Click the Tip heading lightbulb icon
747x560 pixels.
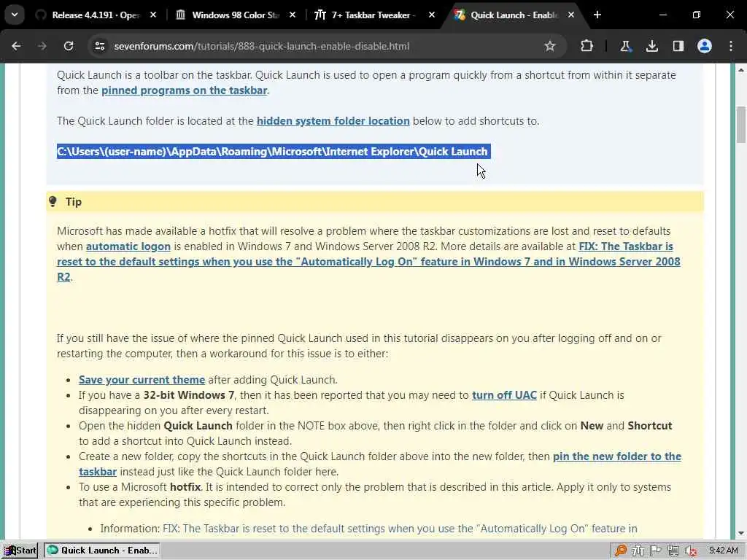(x=53, y=201)
